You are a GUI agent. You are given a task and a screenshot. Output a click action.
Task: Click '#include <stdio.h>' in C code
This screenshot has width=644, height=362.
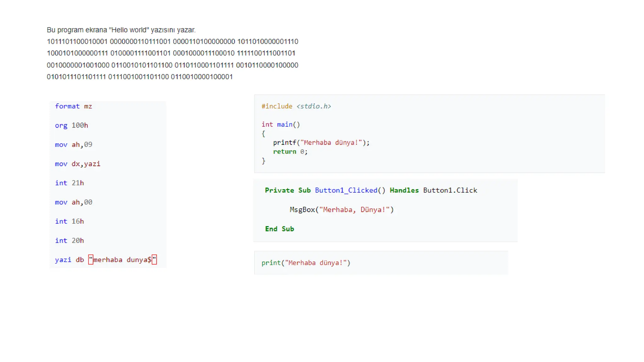(296, 106)
